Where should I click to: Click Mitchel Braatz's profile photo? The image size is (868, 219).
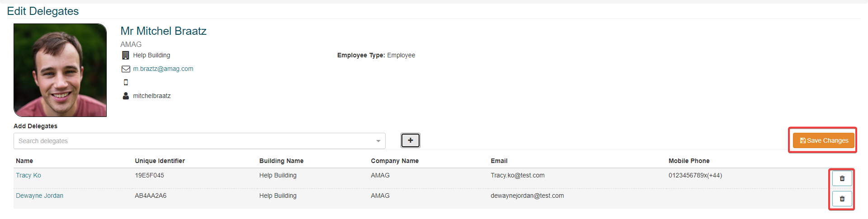tap(60, 70)
